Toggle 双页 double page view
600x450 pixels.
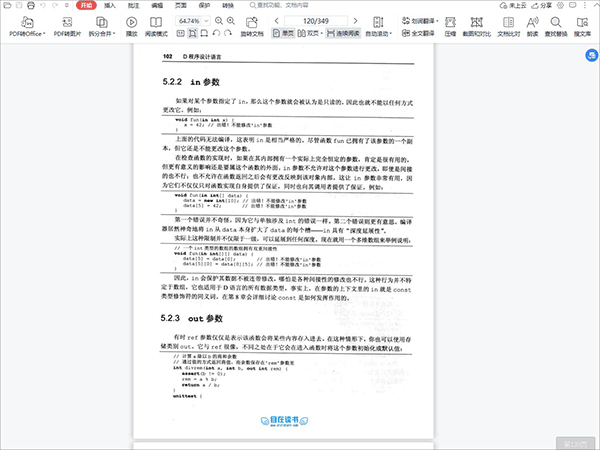(x=310, y=33)
